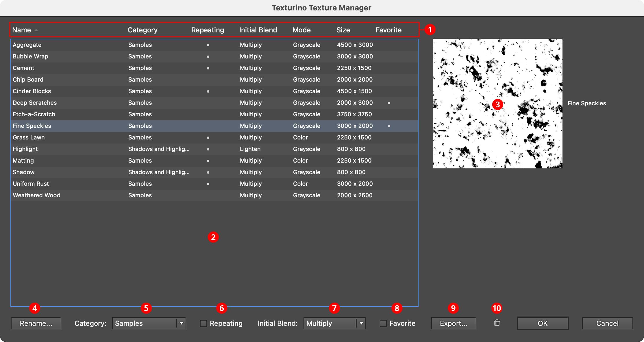Click the Rename... button
This screenshot has width=644, height=342.
[36, 323]
